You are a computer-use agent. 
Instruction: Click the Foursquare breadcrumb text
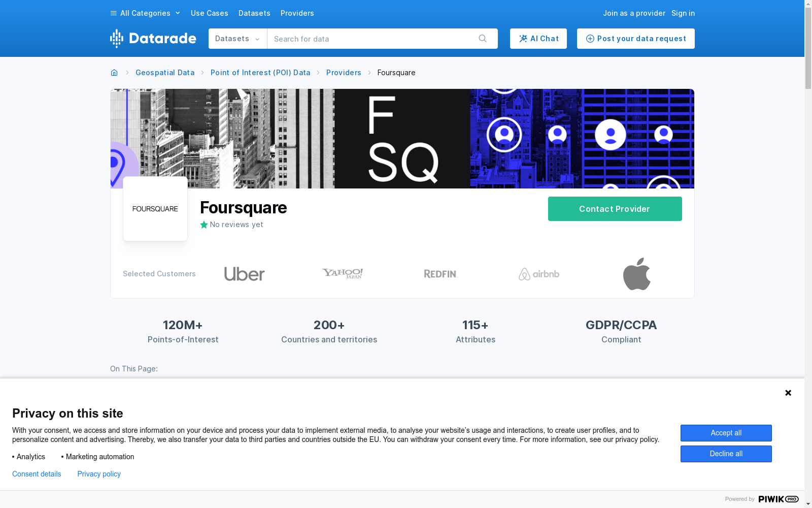(x=396, y=73)
